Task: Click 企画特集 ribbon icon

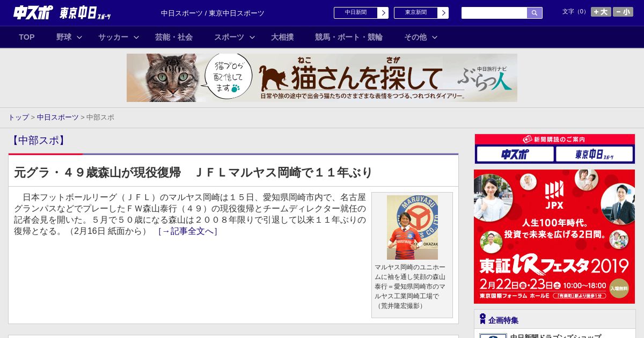Action: coord(482,319)
